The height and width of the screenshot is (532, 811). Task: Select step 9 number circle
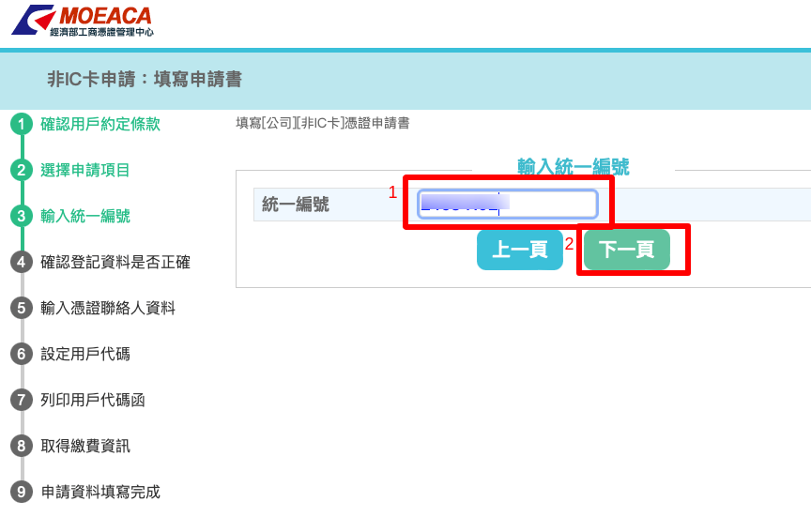coord(22,492)
